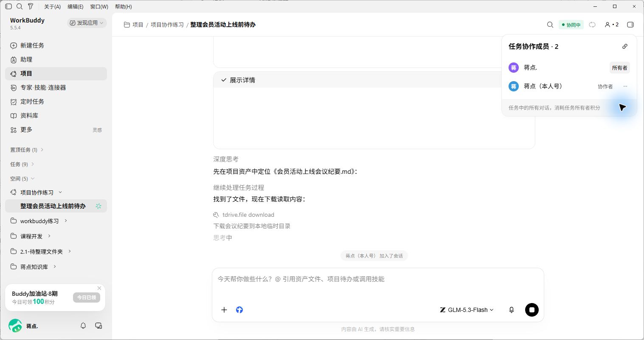Select task 整理会员活动上线前待办 in sidebar

pos(56,206)
